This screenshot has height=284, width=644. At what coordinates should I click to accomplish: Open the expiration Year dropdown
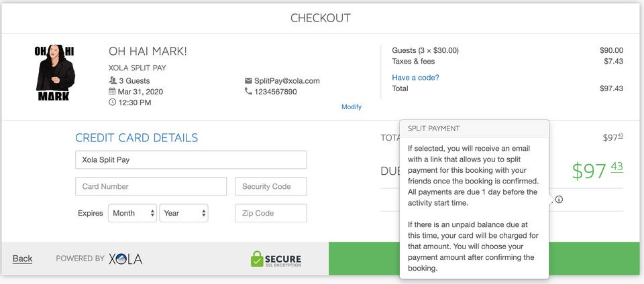click(183, 213)
